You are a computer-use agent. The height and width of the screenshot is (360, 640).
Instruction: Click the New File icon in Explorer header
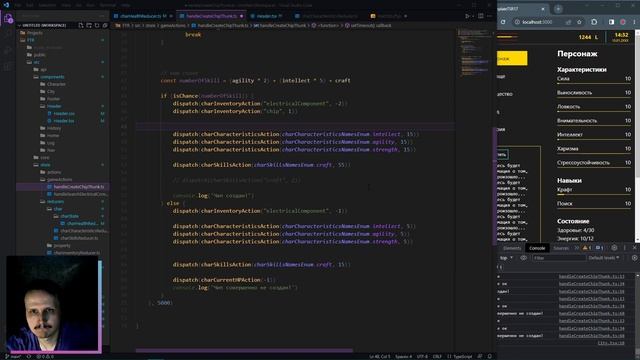[80, 25]
